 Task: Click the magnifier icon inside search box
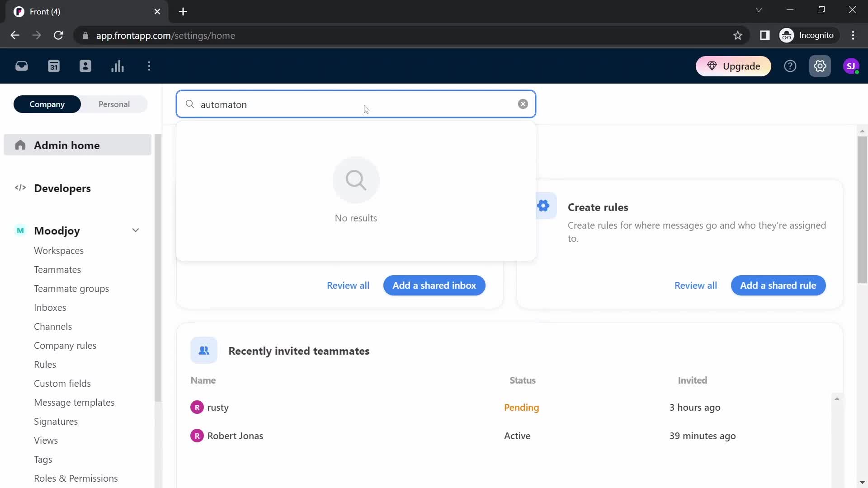coord(190,104)
